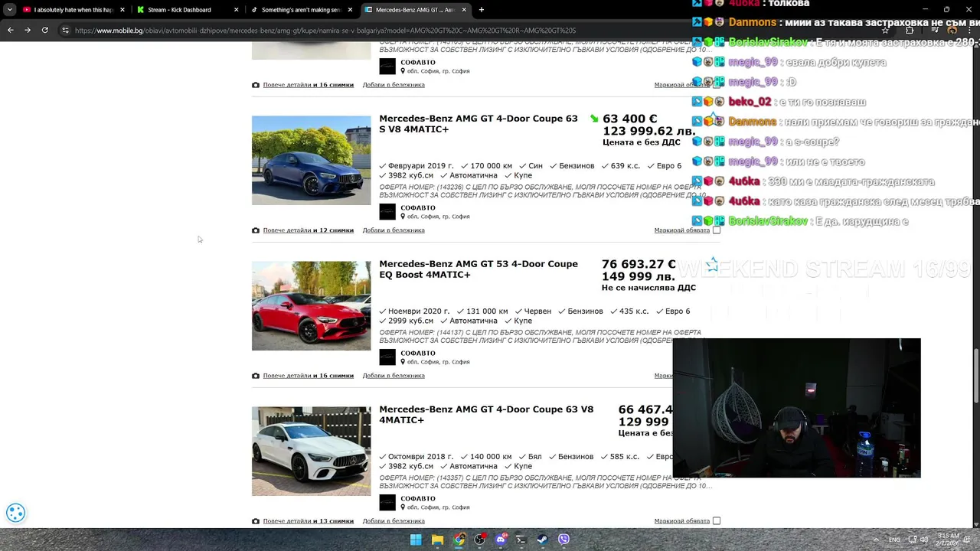Open Steam from taskbar
This screenshot has width=980, height=551.
[x=543, y=540]
